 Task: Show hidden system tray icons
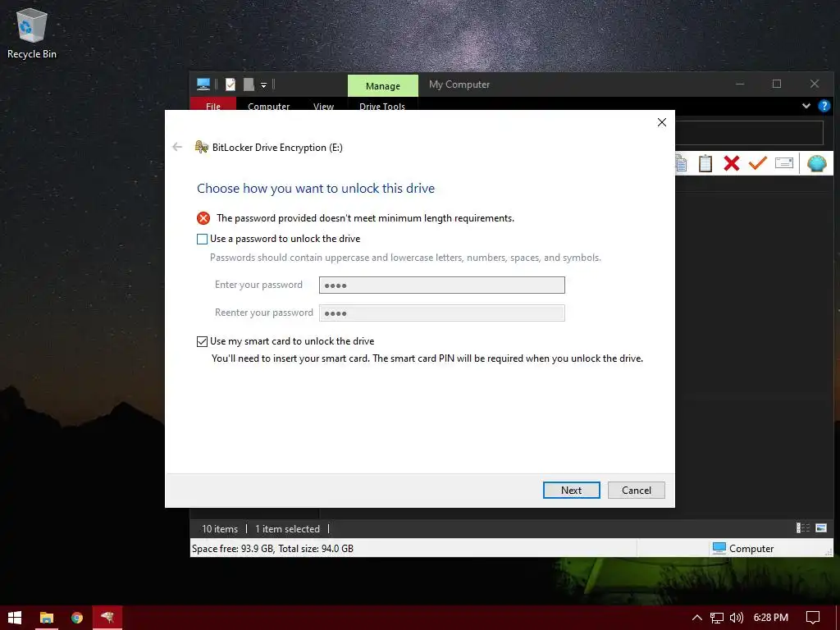tap(696, 618)
